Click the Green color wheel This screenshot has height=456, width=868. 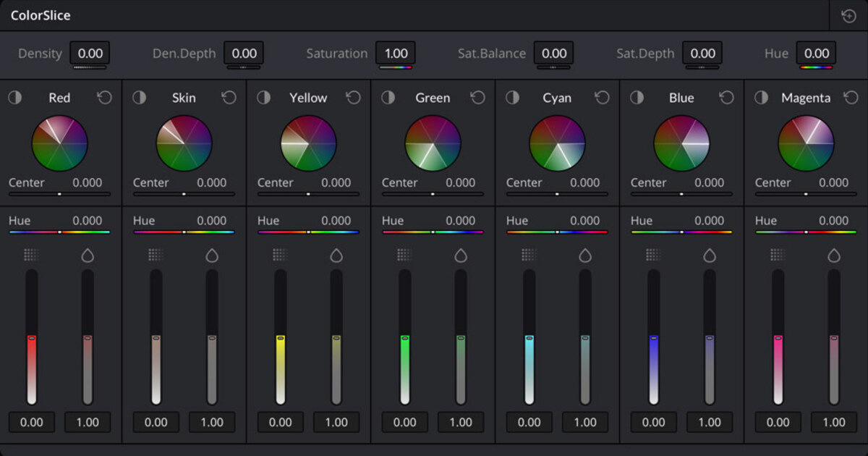[x=433, y=143]
